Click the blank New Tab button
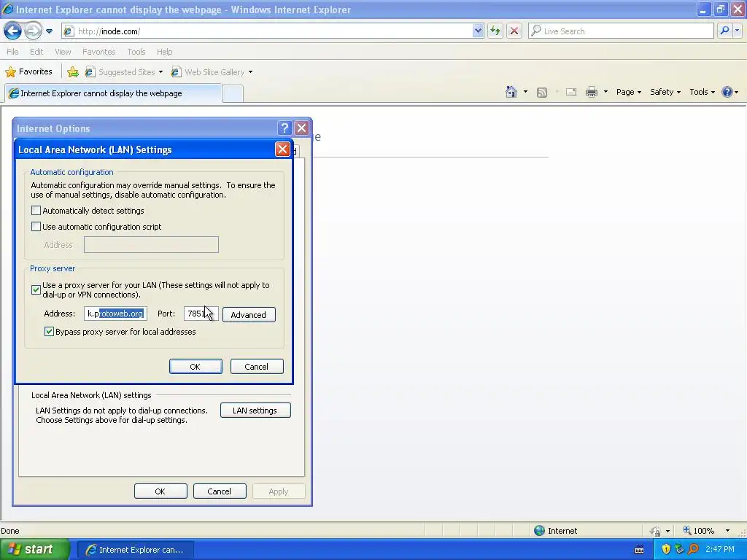 233,94
